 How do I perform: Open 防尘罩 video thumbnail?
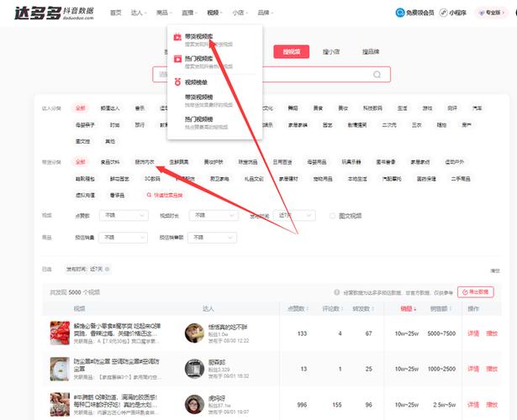(60, 369)
